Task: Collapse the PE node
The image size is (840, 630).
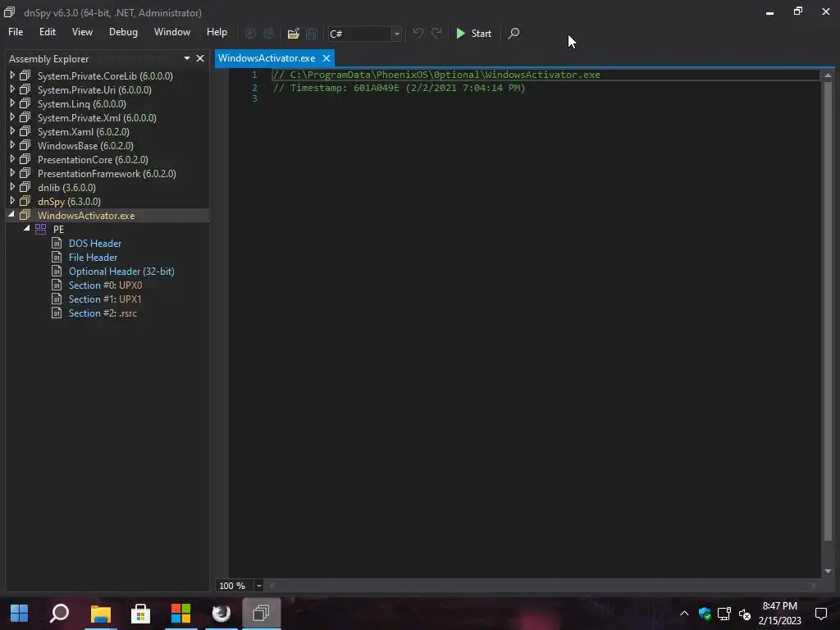Action: (26, 229)
